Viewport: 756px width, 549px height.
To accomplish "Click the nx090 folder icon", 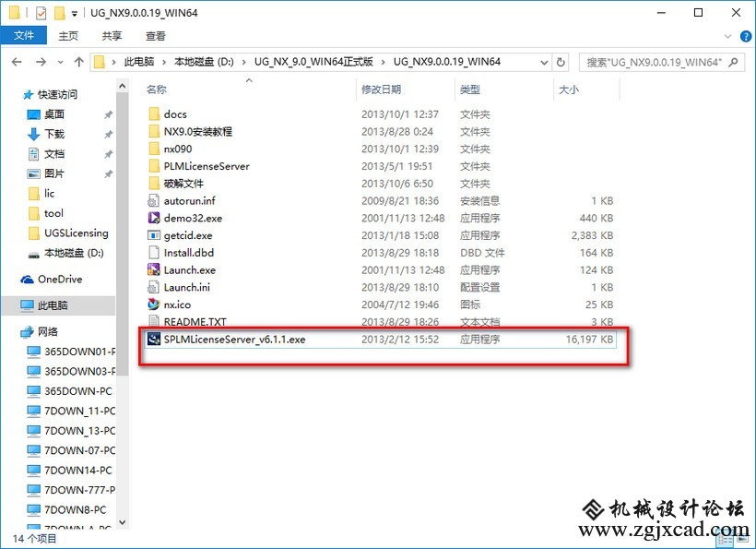I will tap(154, 149).
